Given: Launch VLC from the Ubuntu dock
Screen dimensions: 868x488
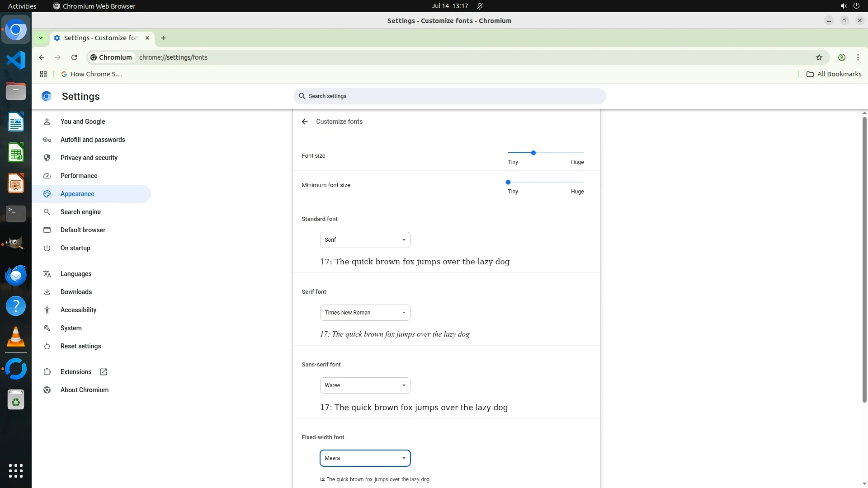Looking at the screenshot, I should [x=16, y=337].
